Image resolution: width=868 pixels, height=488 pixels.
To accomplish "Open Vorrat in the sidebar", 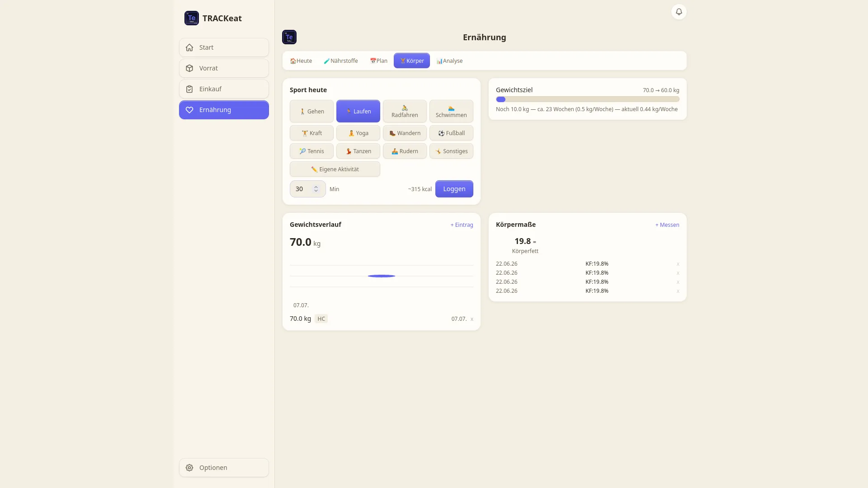I will coord(224,68).
